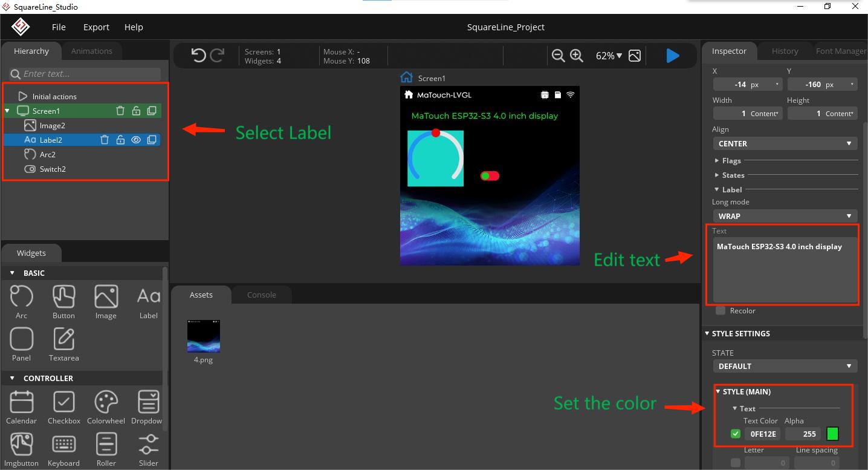
Task: Click the SquareLine logo icon
Action: (x=21, y=27)
